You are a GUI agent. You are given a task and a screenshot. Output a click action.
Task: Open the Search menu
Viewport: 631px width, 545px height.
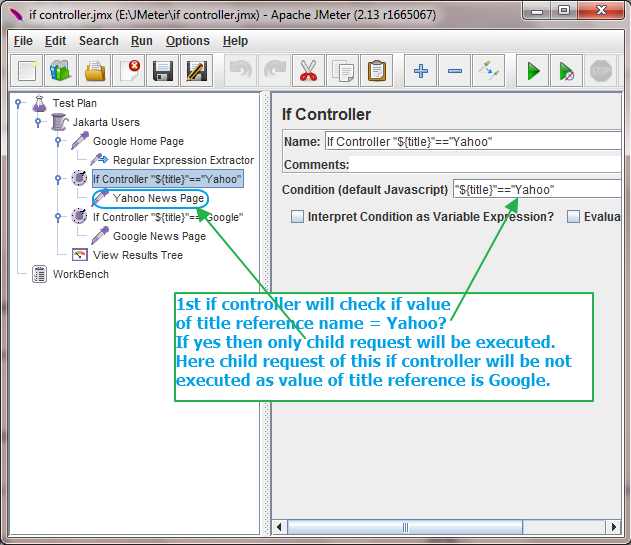(x=99, y=41)
